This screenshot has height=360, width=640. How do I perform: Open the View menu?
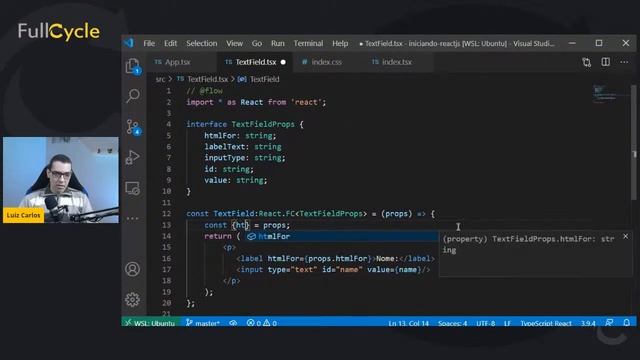pos(234,43)
